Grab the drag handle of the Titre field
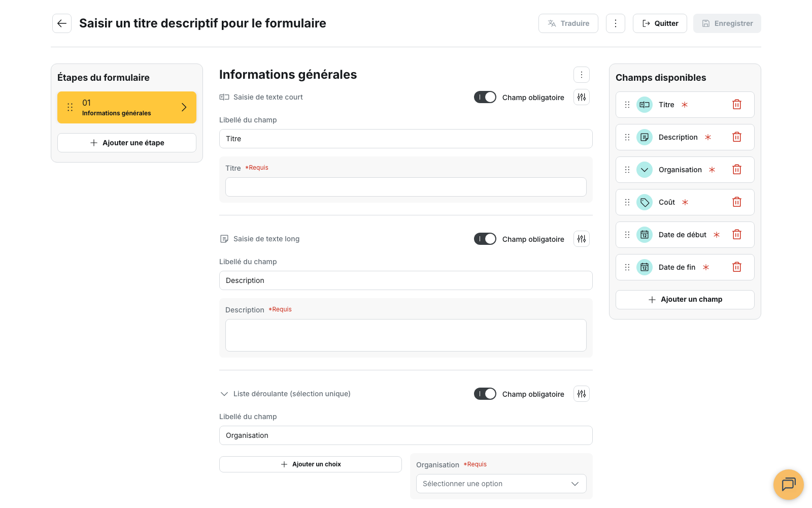This screenshot has height=508, width=812. point(627,105)
